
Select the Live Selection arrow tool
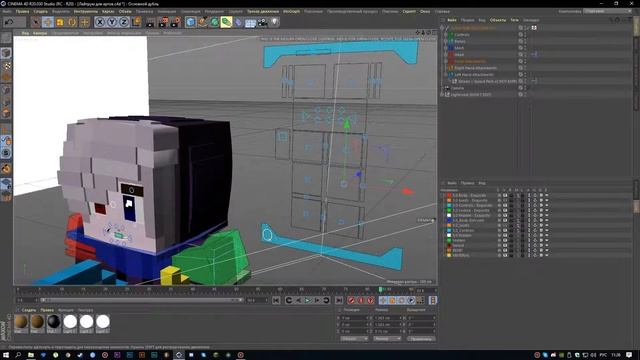click(x=36, y=22)
